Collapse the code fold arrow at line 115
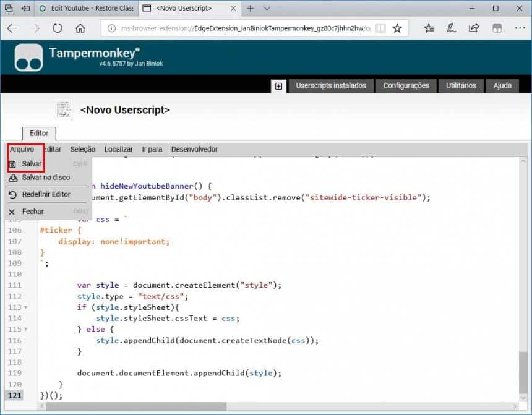This screenshot has width=532, height=415. pos(26,329)
